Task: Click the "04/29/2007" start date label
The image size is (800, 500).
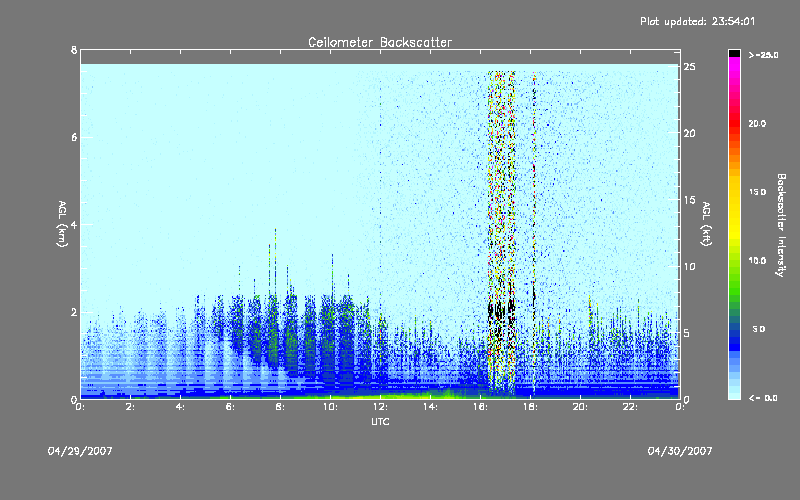Action: (80, 451)
